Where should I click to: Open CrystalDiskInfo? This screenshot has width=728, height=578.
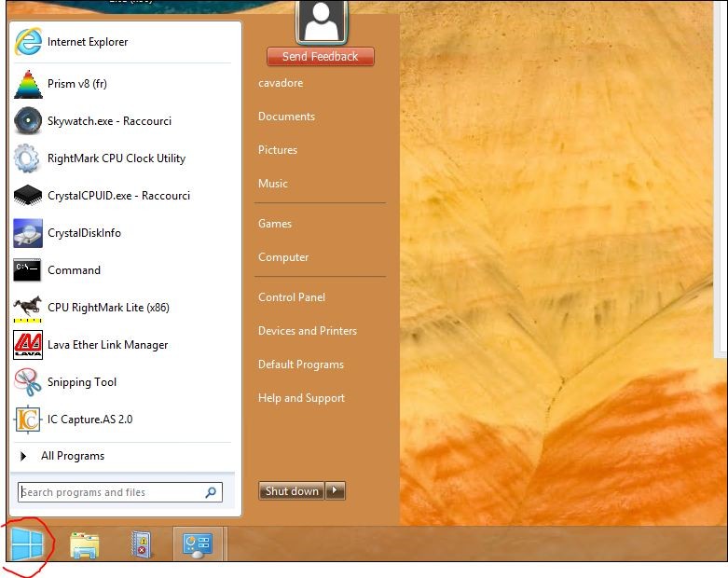[84, 233]
